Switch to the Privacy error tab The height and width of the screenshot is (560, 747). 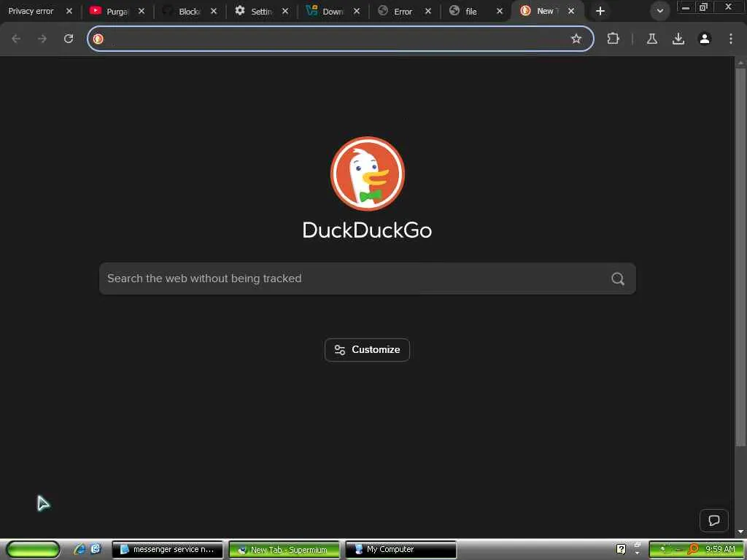(31, 11)
